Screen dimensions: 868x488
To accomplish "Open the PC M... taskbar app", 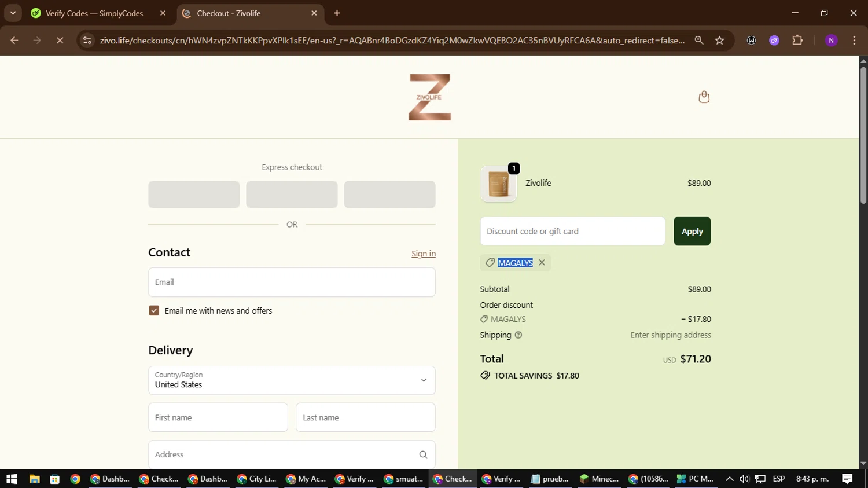I will tap(696, 479).
